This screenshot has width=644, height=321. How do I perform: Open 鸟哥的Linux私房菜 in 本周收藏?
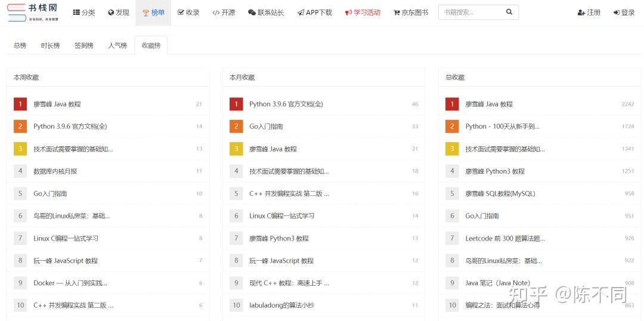(72, 216)
